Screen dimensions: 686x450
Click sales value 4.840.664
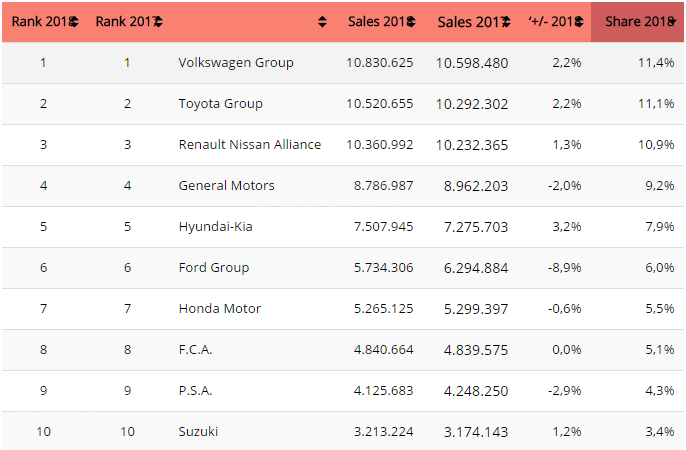(x=384, y=350)
